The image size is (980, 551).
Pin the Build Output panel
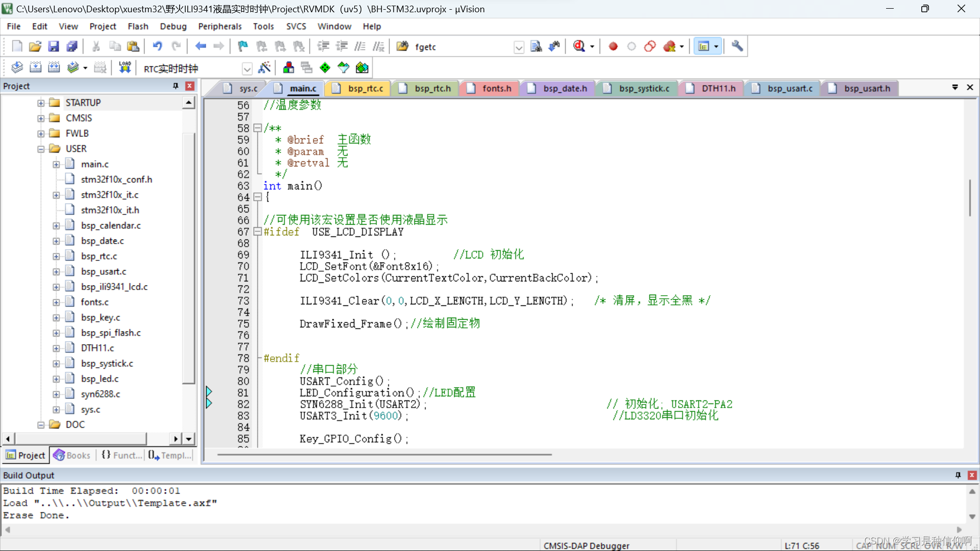click(x=958, y=475)
